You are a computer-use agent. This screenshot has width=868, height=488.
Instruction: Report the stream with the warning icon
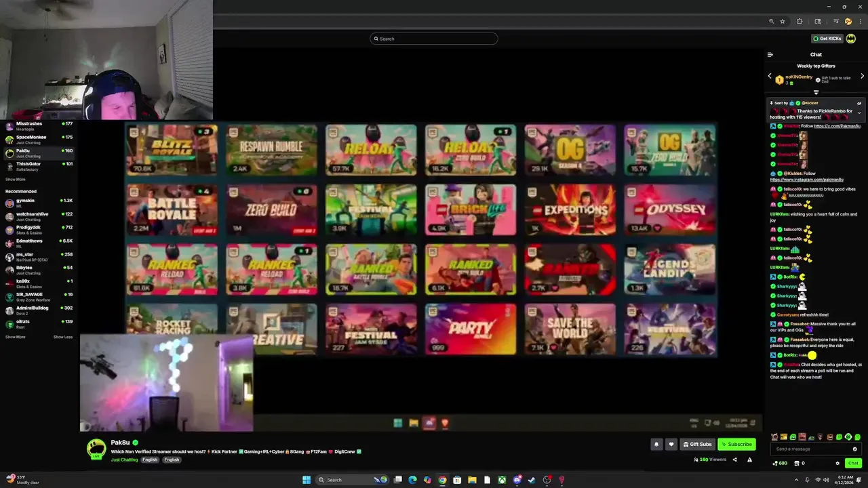coord(749,460)
